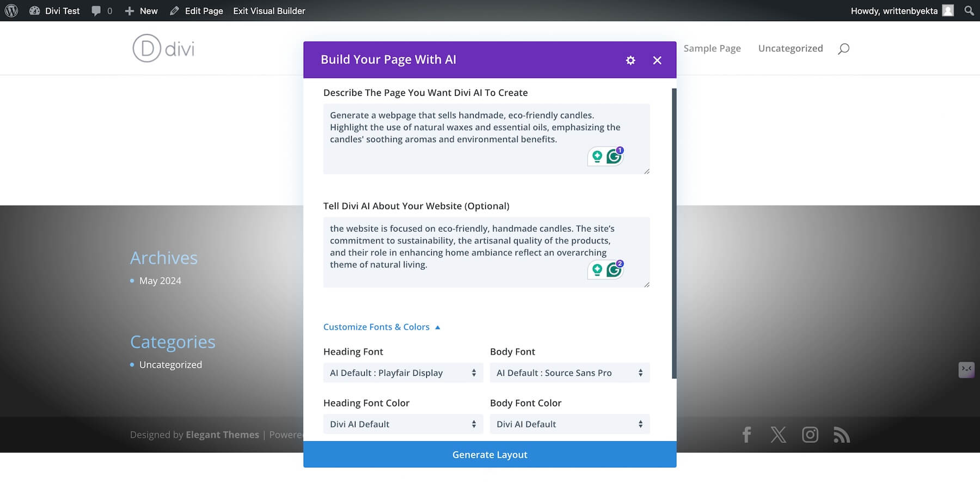Open the Heading Font dropdown
Screen dimensions: 980x482
pos(402,373)
